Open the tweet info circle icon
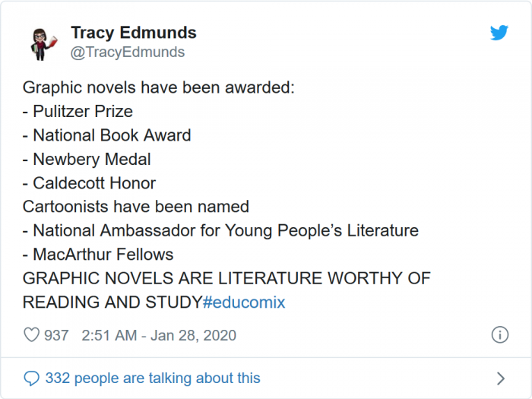Image resolution: width=532 pixels, height=399 pixels. coord(499,335)
